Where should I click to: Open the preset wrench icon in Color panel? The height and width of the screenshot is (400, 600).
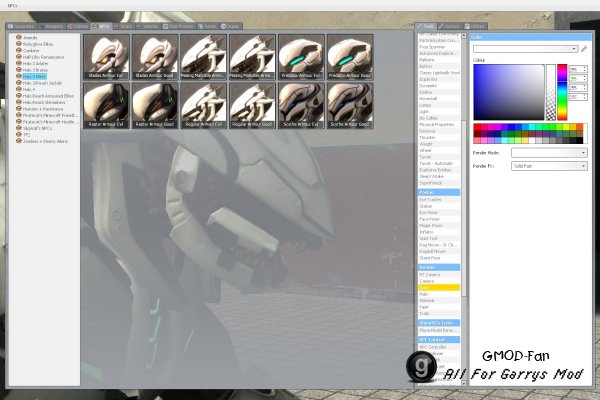[x=584, y=49]
